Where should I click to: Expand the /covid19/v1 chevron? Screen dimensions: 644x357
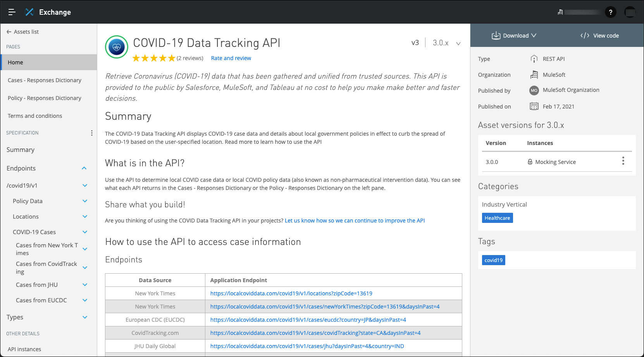pyautogui.click(x=85, y=186)
